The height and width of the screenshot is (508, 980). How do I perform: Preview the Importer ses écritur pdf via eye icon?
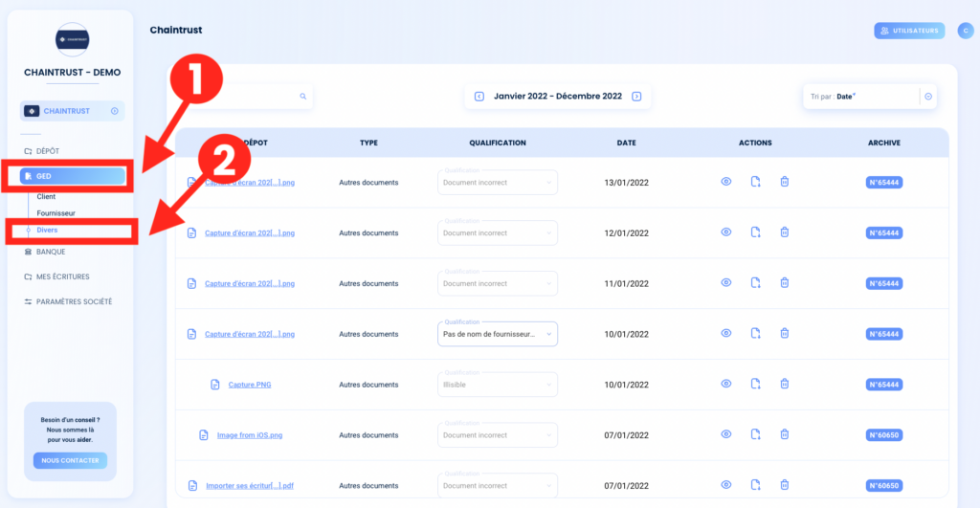coord(725,485)
